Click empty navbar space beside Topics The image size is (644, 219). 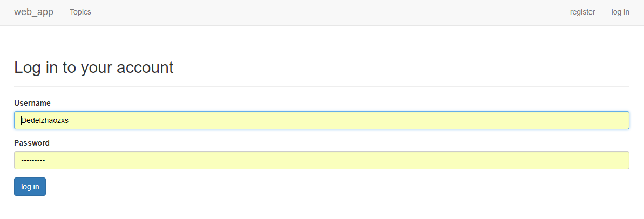324,12
